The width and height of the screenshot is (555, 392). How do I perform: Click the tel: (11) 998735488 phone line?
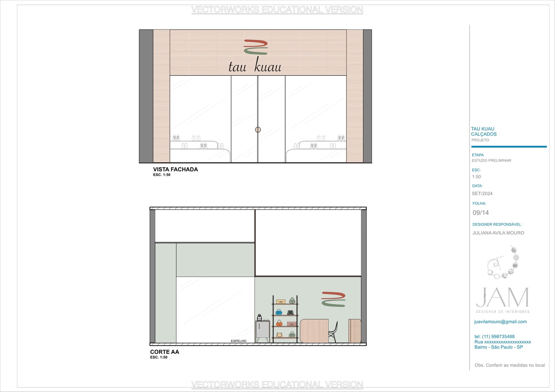(494, 337)
